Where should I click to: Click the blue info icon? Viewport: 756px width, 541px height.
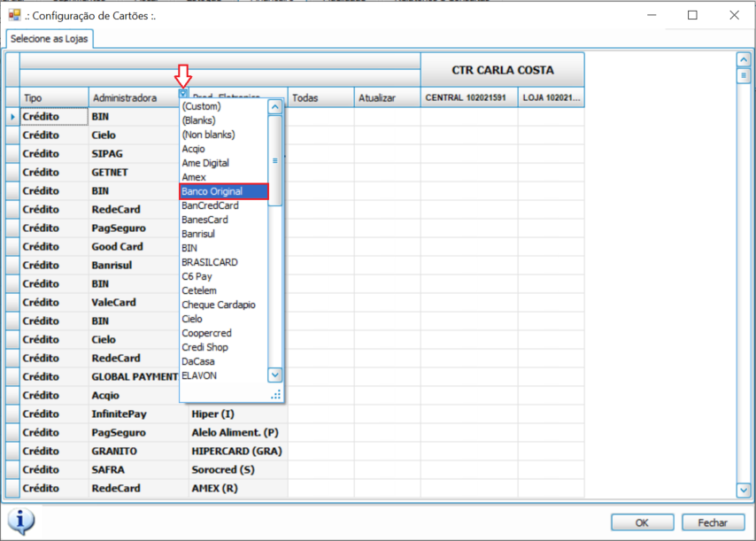coord(20,522)
